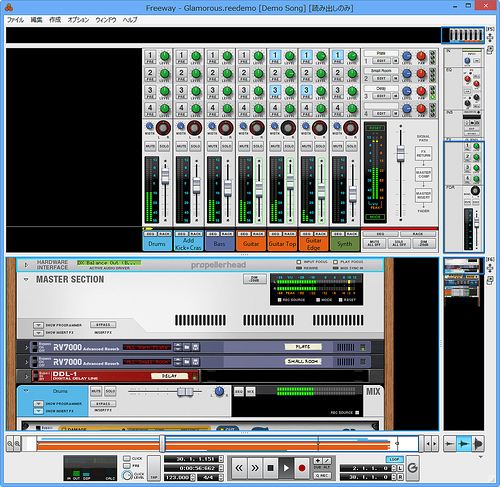The image size is (500, 487).
Task: Solo the Bass mixer channel
Action: (226, 146)
